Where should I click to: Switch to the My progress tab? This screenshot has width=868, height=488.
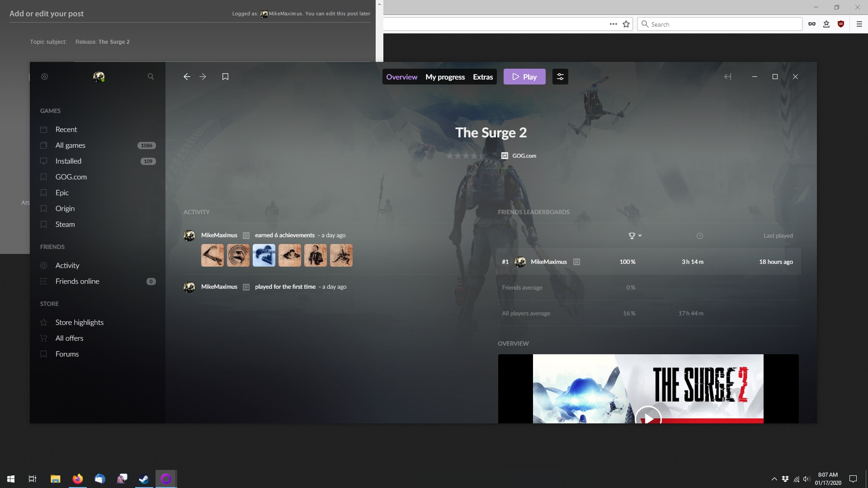445,77
